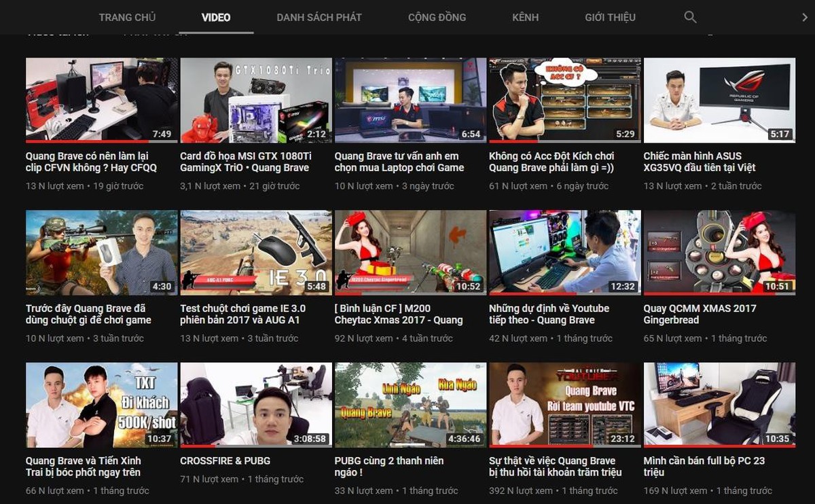Open the MSI GTX 1080Ti Trio video thumbnail
The height and width of the screenshot is (504, 815).
pos(256,100)
